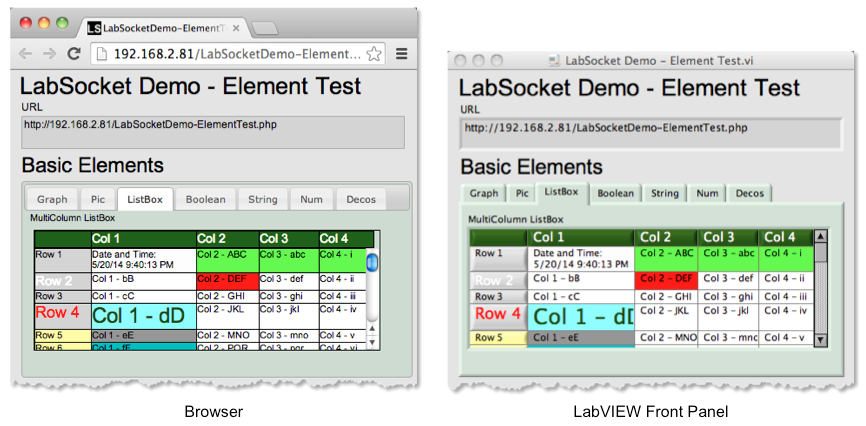Select the Row 3 header in the LabVIEW listbox
This screenshot has height=426, width=866.
click(x=499, y=297)
